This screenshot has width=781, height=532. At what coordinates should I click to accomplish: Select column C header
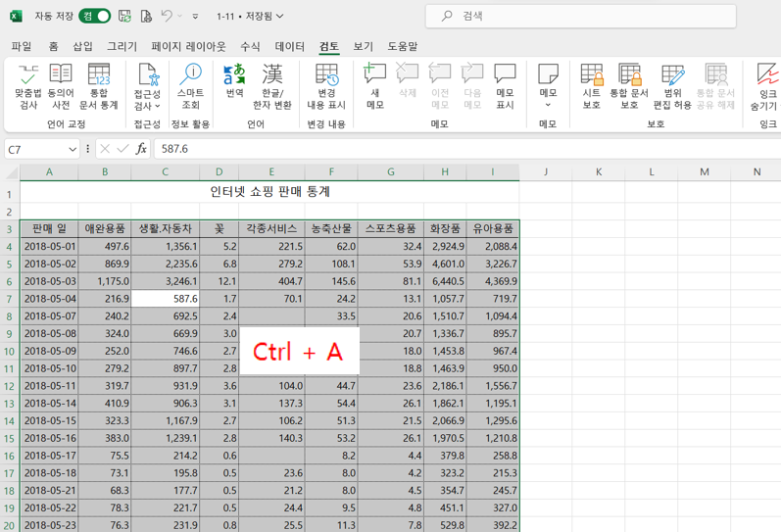tap(165, 171)
